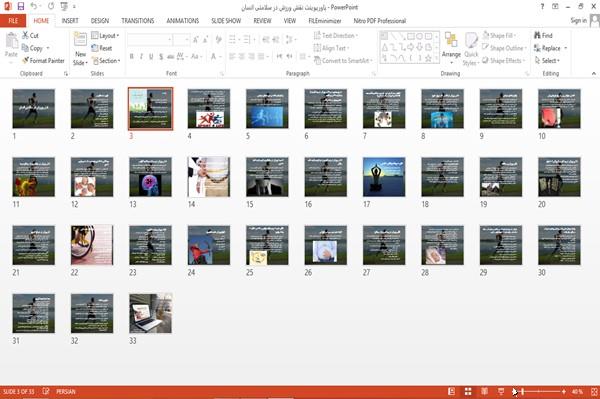The width and height of the screenshot is (600, 399).
Task: Select slide 17 yoga thumbnail
Action: [384, 177]
